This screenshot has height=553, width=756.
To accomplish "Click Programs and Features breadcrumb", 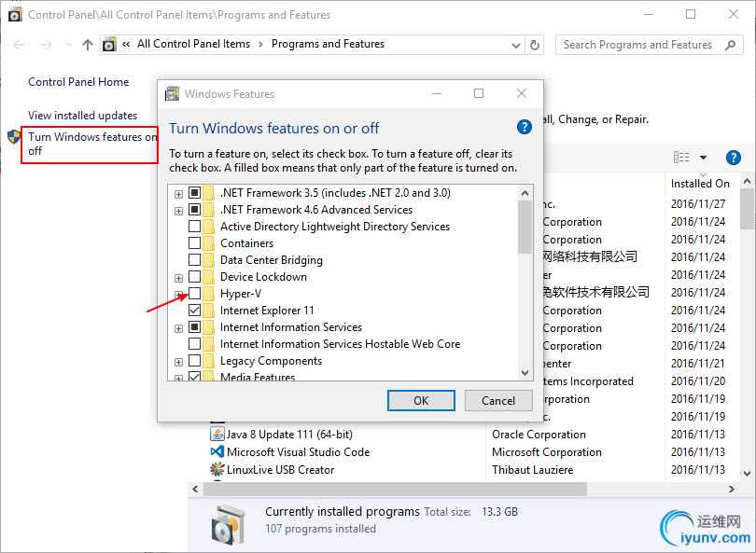I will (328, 44).
